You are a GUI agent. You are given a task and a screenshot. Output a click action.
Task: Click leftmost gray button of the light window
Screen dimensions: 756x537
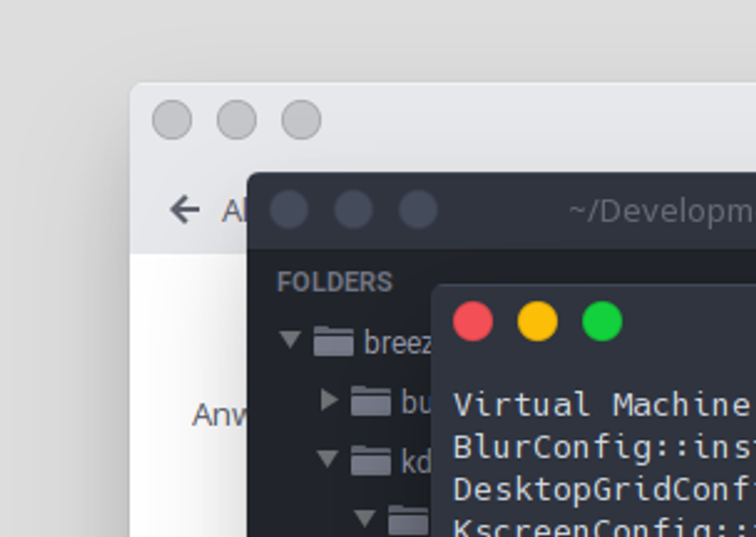[172, 119]
